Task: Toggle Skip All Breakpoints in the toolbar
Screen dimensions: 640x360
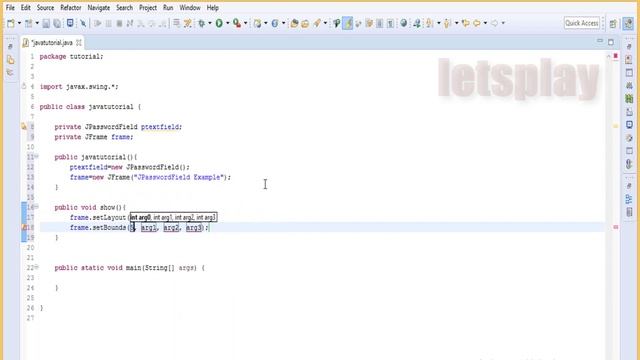Action: (83, 24)
